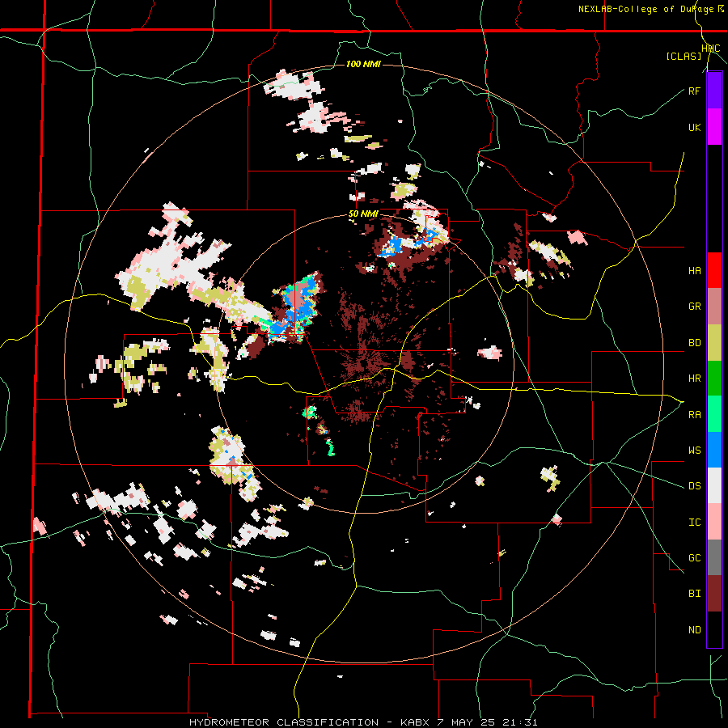Pick the dark green HR swatch
The image size is (728, 728).
pos(714,379)
